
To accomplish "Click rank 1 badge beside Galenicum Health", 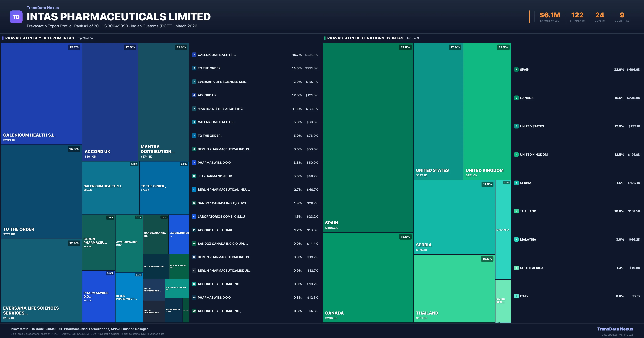I will pos(194,55).
